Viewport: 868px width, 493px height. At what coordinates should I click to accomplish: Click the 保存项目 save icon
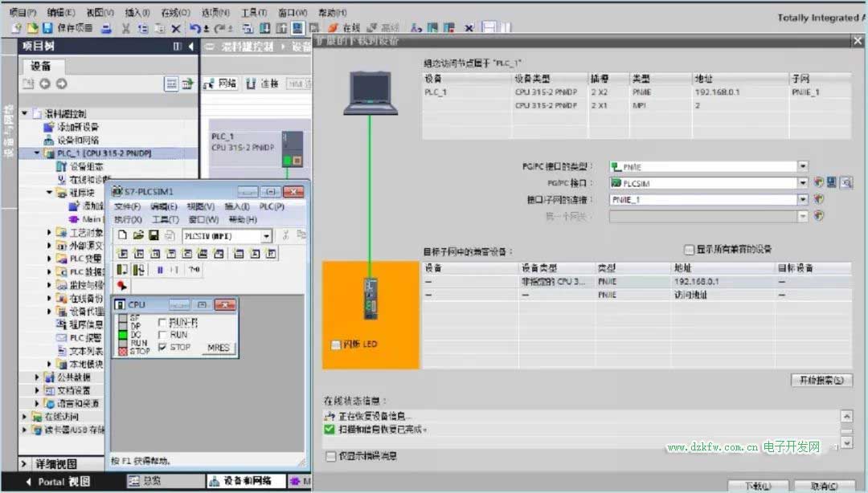[47, 27]
